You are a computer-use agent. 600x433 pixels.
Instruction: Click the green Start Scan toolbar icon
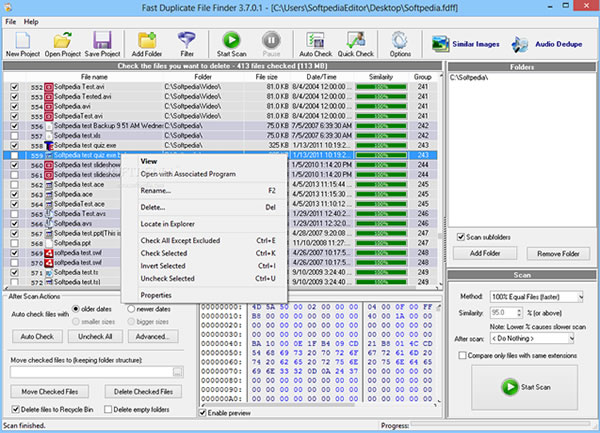pyautogui.click(x=232, y=44)
